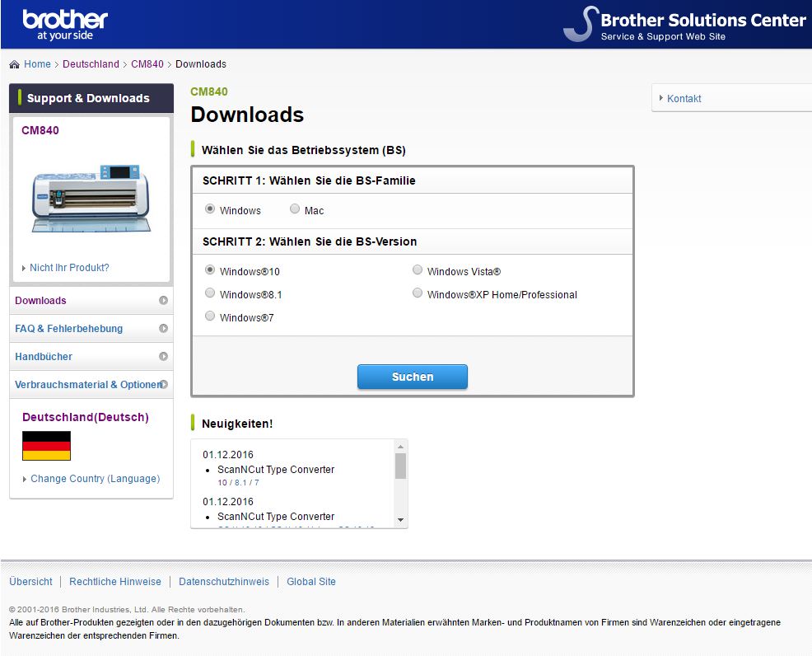This screenshot has height=656, width=812.
Task: Choose Windows®7 version radio button
Action: click(210, 316)
